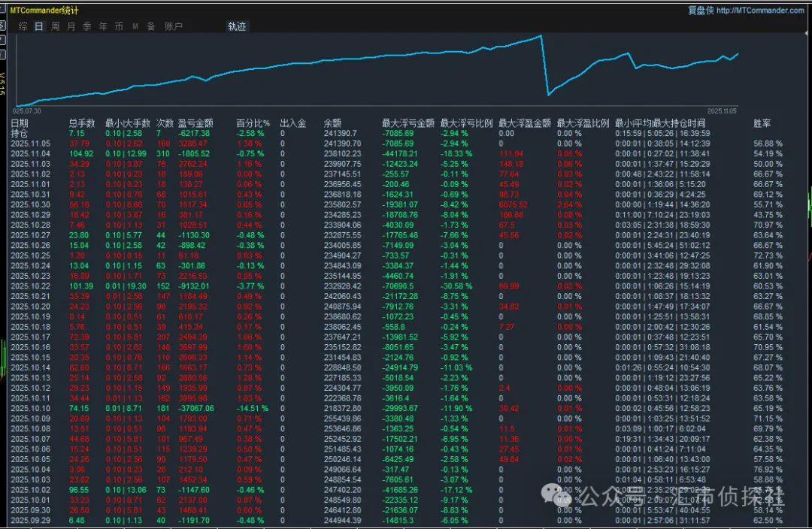Open the 备 notes tab
The width and height of the screenshot is (812, 529).
[151, 26]
